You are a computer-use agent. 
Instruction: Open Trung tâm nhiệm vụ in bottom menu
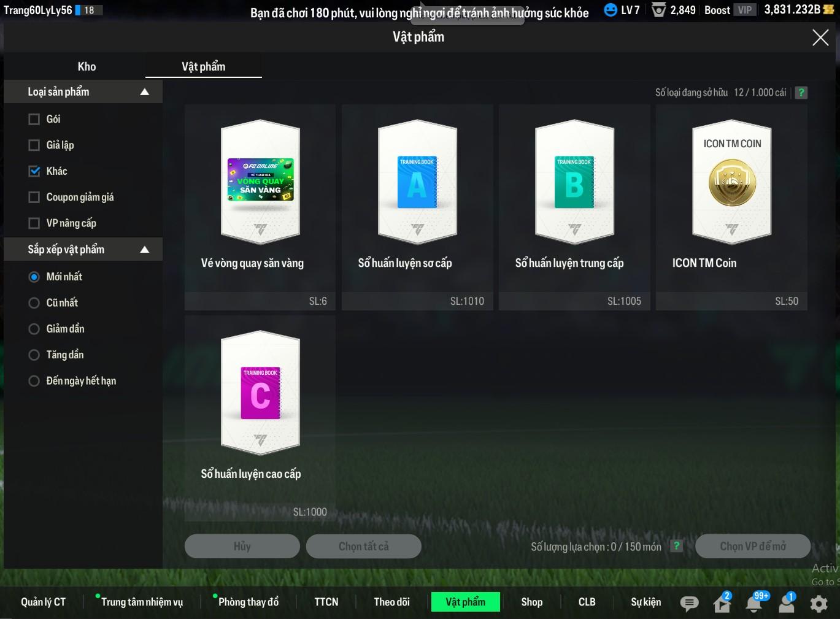142,602
